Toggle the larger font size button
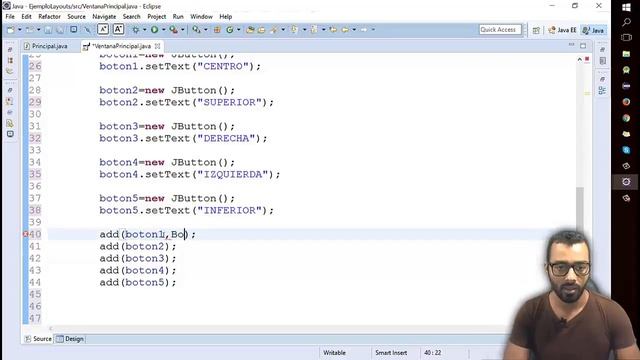This screenshot has height=360, width=640. (x=118, y=29)
